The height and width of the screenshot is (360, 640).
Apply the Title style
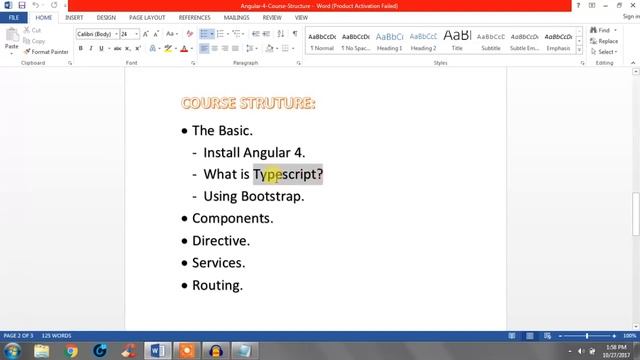click(x=457, y=41)
